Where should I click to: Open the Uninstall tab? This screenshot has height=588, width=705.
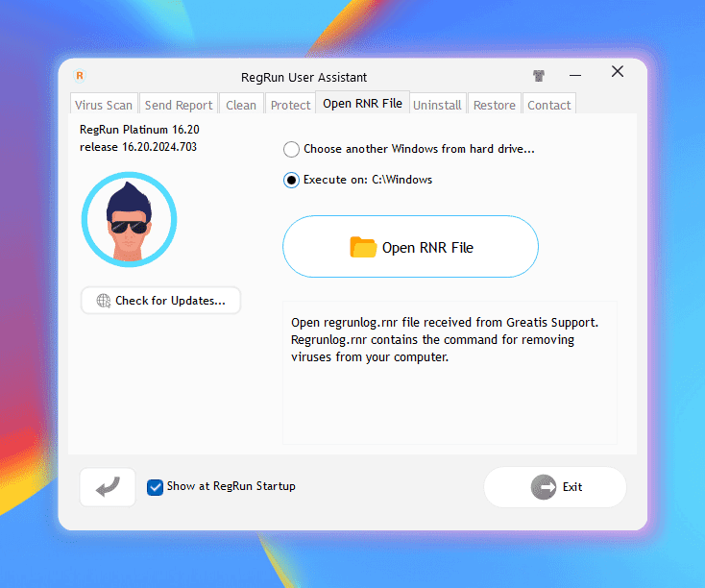[x=437, y=105]
